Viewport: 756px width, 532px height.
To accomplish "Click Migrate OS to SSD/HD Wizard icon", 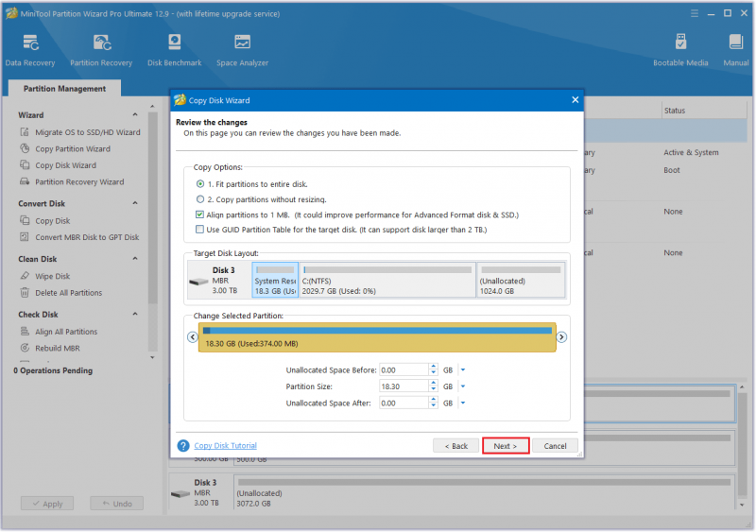I will 25,132.
